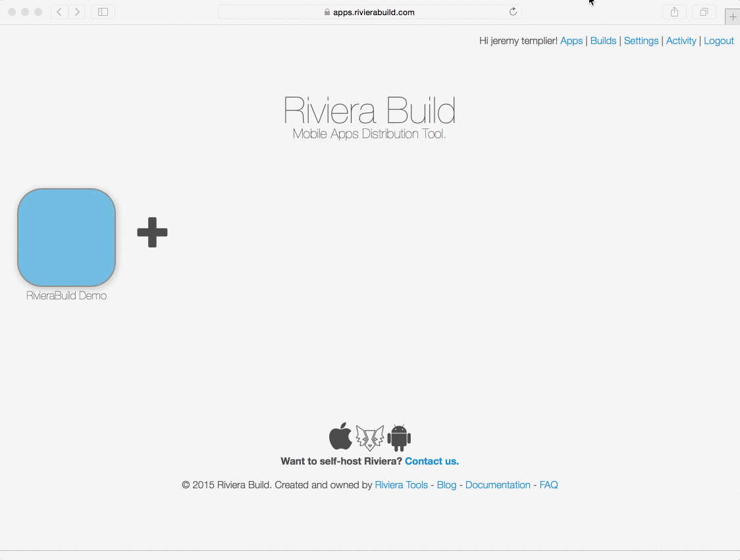The image size is (740, 560).
Task: Show all tabs button in Safari
Action: [704, 12]
